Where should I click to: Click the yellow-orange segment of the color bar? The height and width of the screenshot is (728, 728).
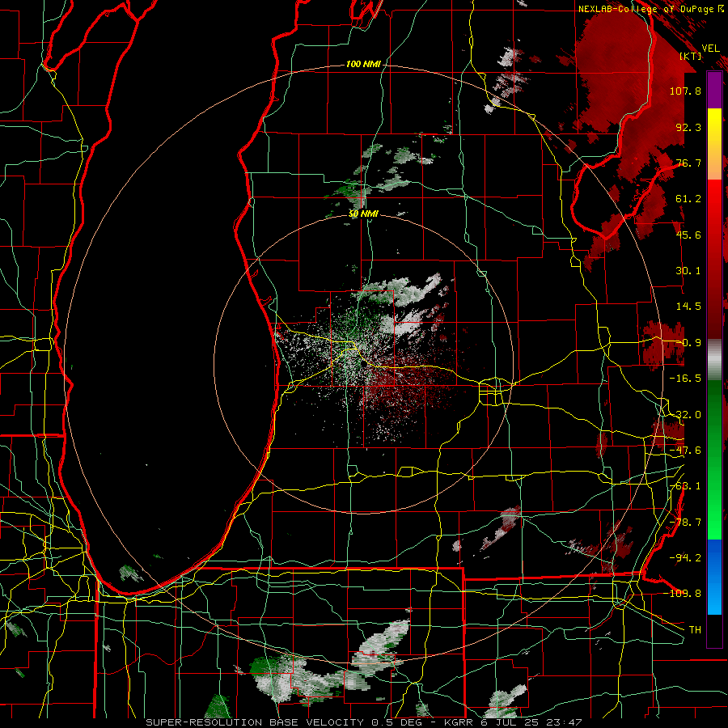tap(714, 145)
